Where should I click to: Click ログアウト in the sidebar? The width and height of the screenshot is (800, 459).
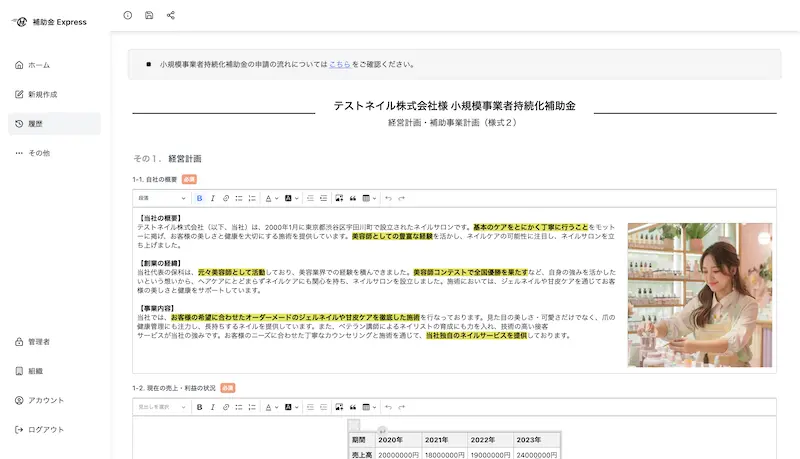[45, 429]
